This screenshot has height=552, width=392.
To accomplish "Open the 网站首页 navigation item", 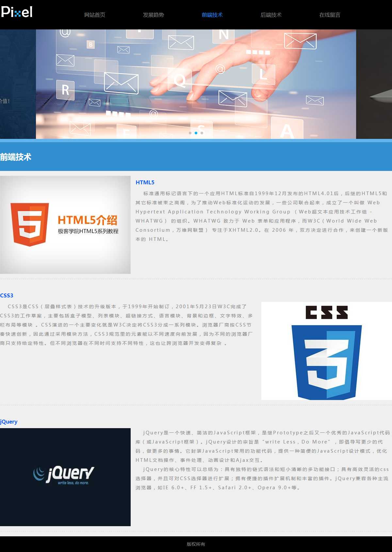I will point(95,15).
